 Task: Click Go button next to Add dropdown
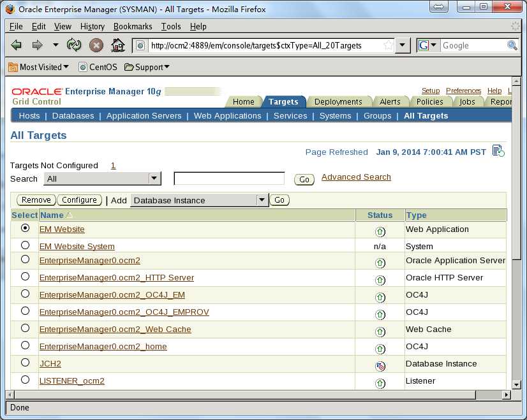pyautogui.click(x=279, y=200)
